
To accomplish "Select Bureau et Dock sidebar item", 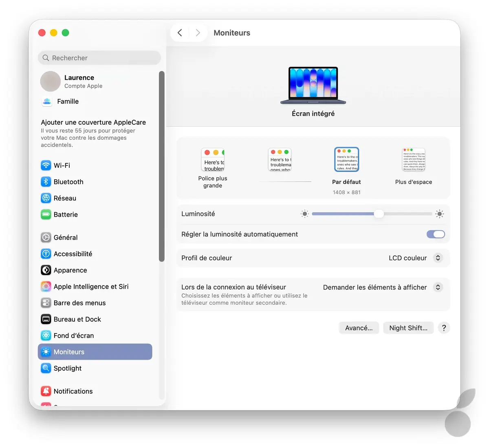I will coord(77,319).
